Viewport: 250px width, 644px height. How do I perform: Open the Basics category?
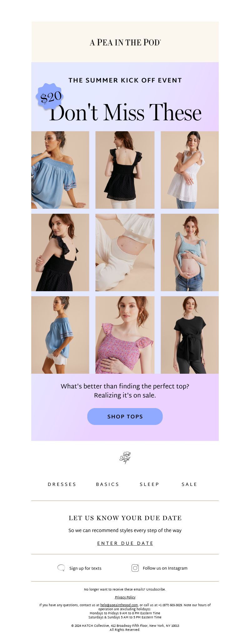[107, 484]
